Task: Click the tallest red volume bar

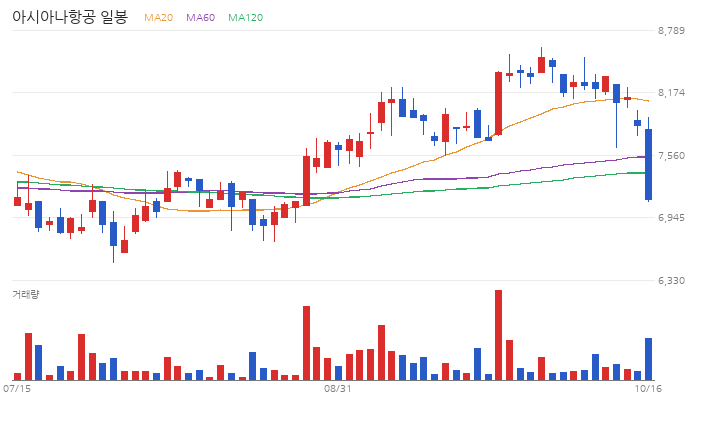Action: pos(498,335)
